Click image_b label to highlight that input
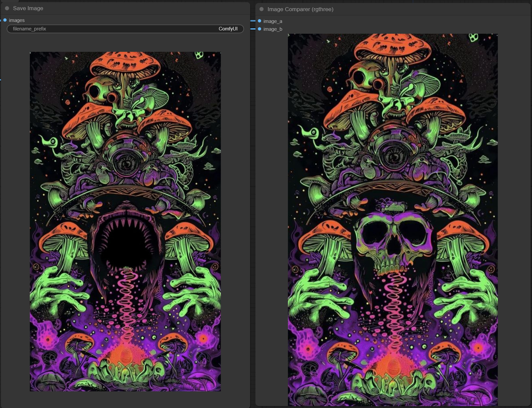Viewport: 532px width, 408px height. point(272,29)
